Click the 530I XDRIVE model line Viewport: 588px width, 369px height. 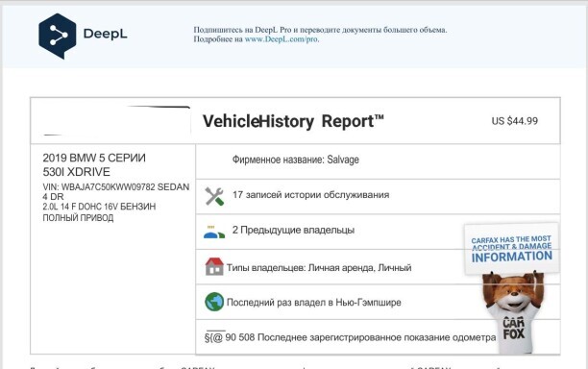click(77, 172)
